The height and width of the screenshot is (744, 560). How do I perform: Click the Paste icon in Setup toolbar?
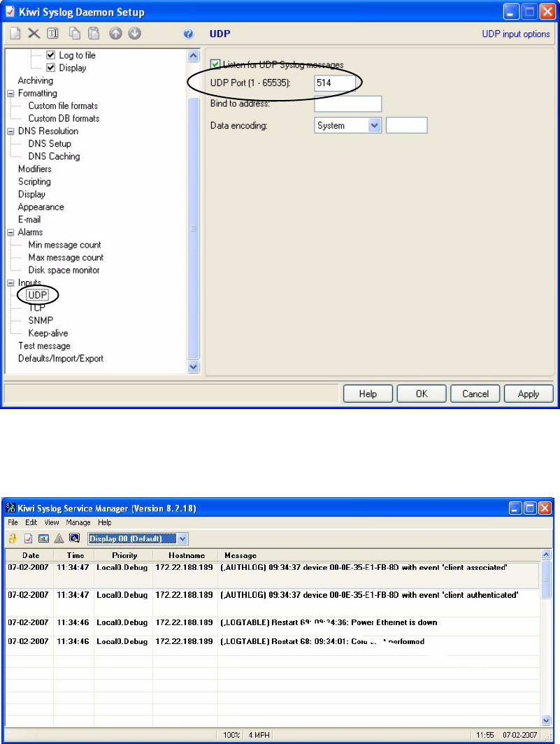point(94,34)
